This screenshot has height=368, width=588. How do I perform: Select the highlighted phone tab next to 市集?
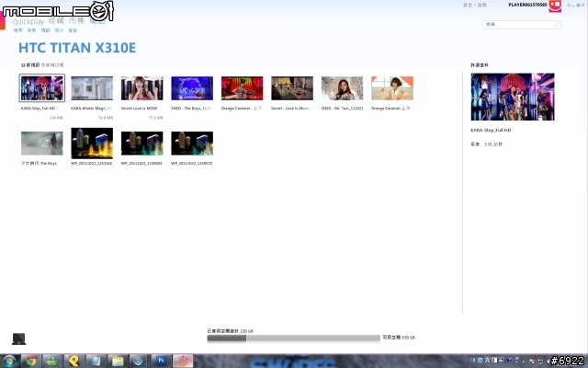[97, 20]
